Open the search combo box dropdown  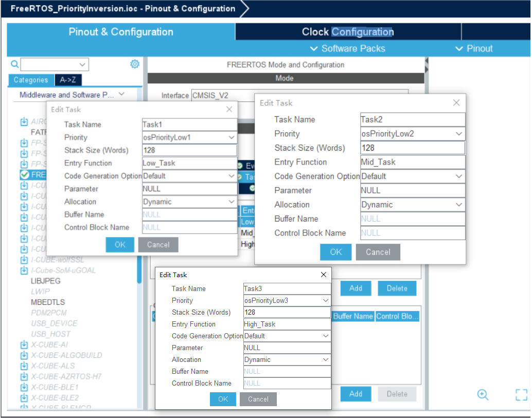click(82, 64)
